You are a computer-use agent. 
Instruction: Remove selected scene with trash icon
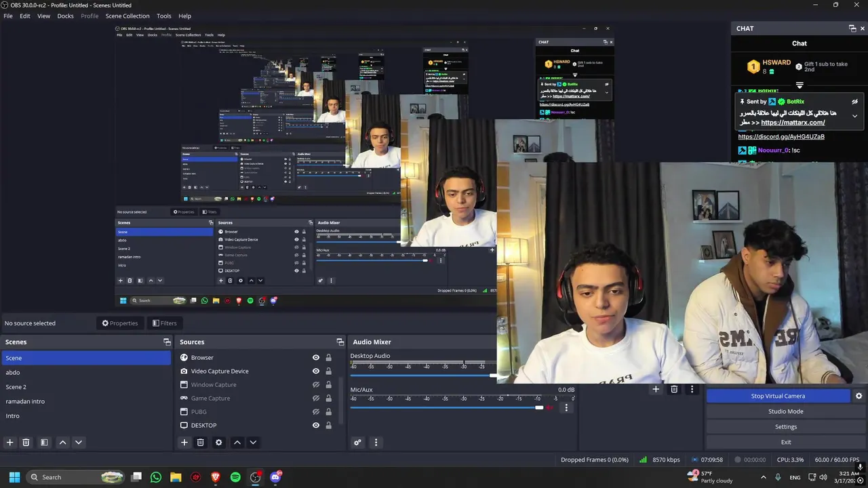click(x=26, y=443)
